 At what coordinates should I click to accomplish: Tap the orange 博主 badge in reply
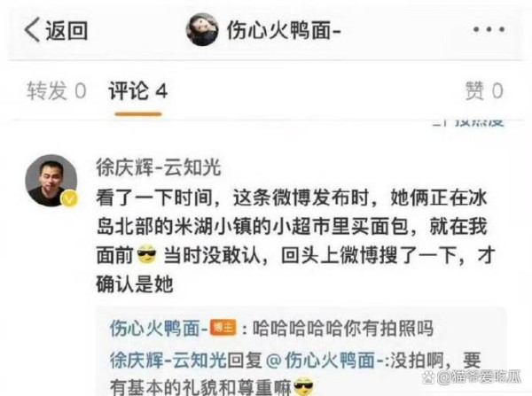(x=223, y=328)
